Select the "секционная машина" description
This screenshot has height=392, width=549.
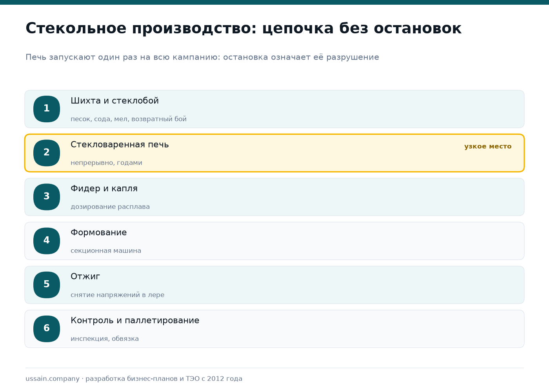point(106,250)
